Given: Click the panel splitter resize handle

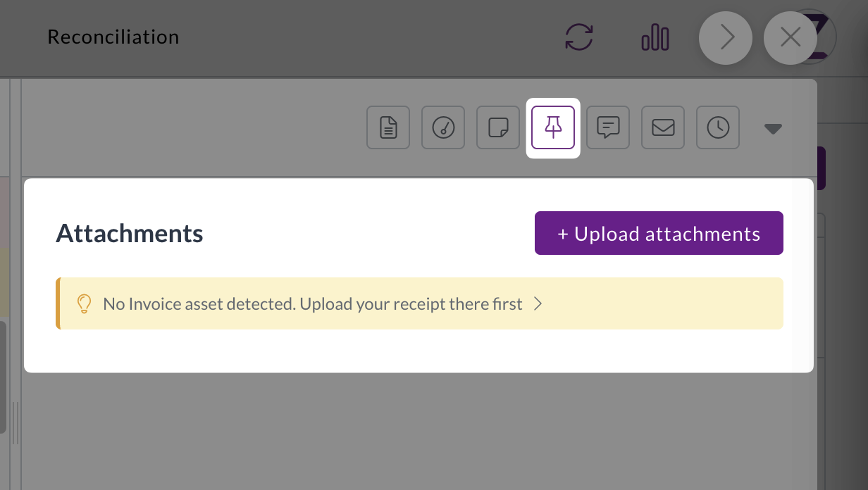Looking at the screenshot, I should point(15,422).
